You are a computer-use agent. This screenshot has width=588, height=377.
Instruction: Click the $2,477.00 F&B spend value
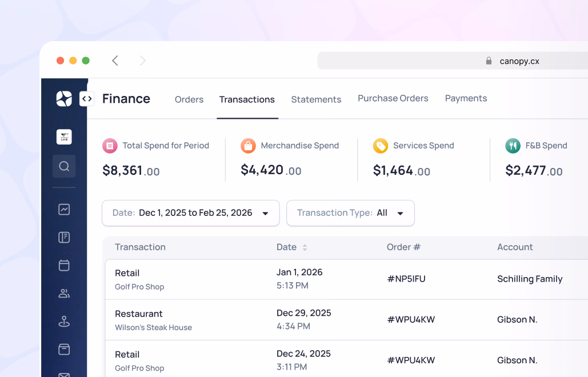coord(534,171)
